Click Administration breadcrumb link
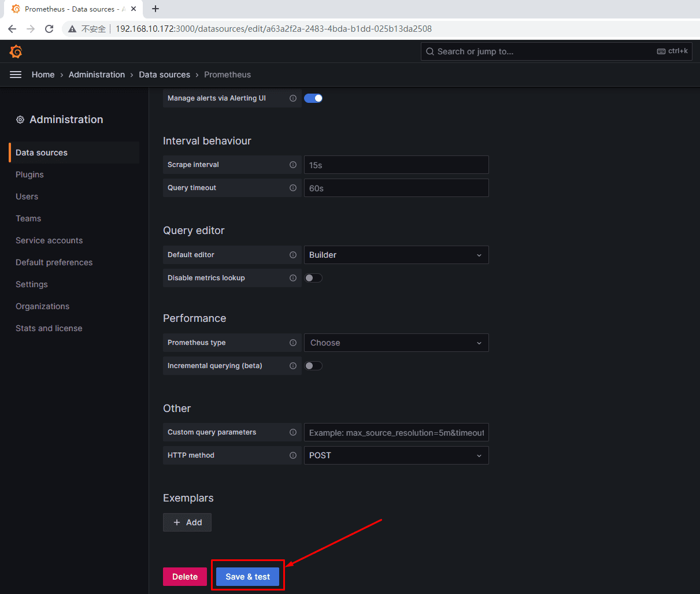The height and width of the screenshot is (594, 700). [97, 75]
